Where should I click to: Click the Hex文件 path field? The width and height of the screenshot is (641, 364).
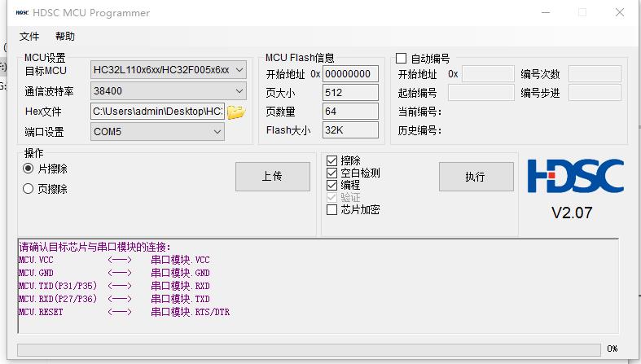tap(157, 111)
